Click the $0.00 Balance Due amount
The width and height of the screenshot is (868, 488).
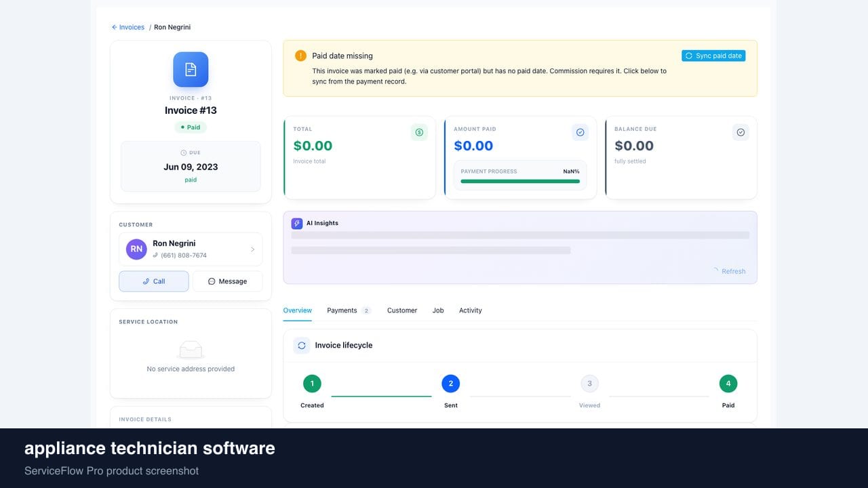[x=634, y=146]
